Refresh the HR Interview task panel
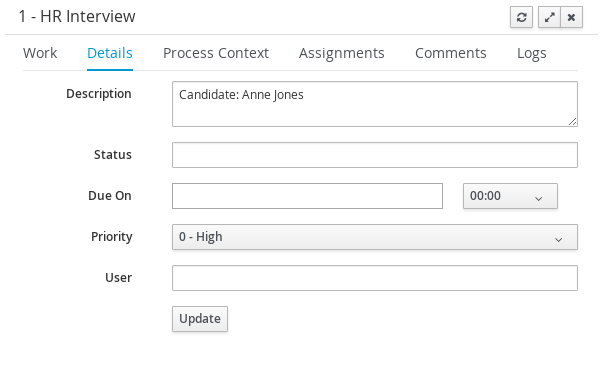Viewport: 602px width, 372px height. coord(521,17)
